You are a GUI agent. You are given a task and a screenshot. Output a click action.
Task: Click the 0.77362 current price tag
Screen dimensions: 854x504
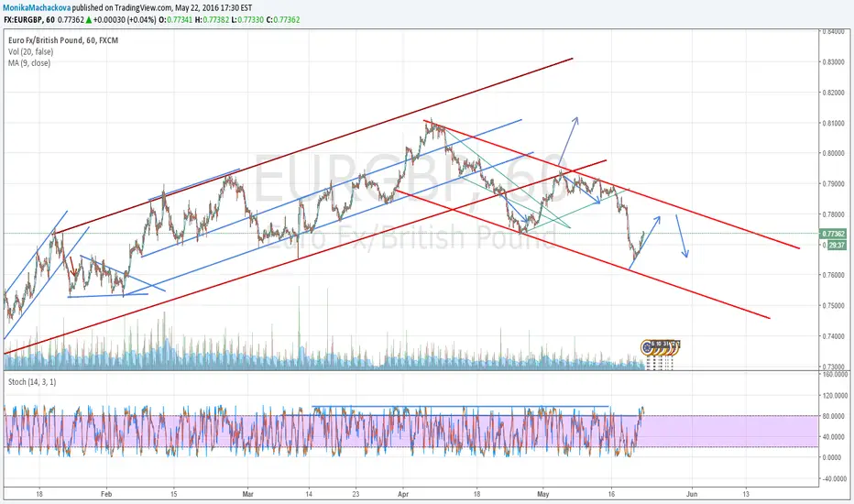(833, 234)
